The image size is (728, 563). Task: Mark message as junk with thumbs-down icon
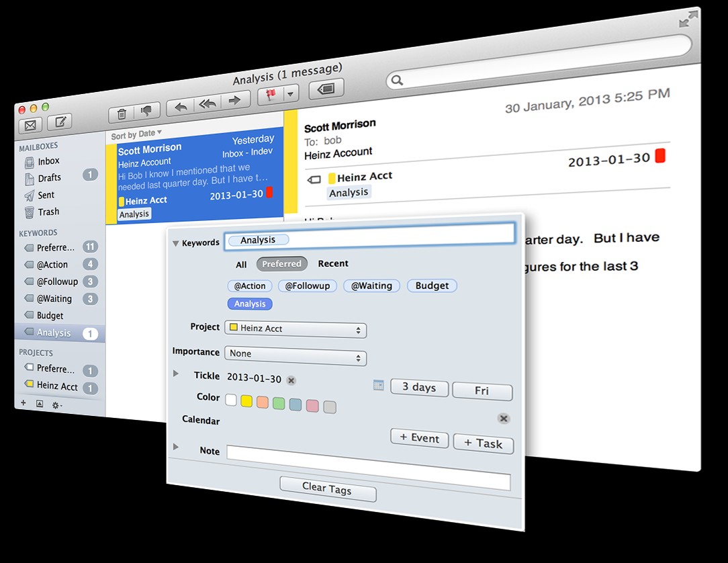(147, 111)
